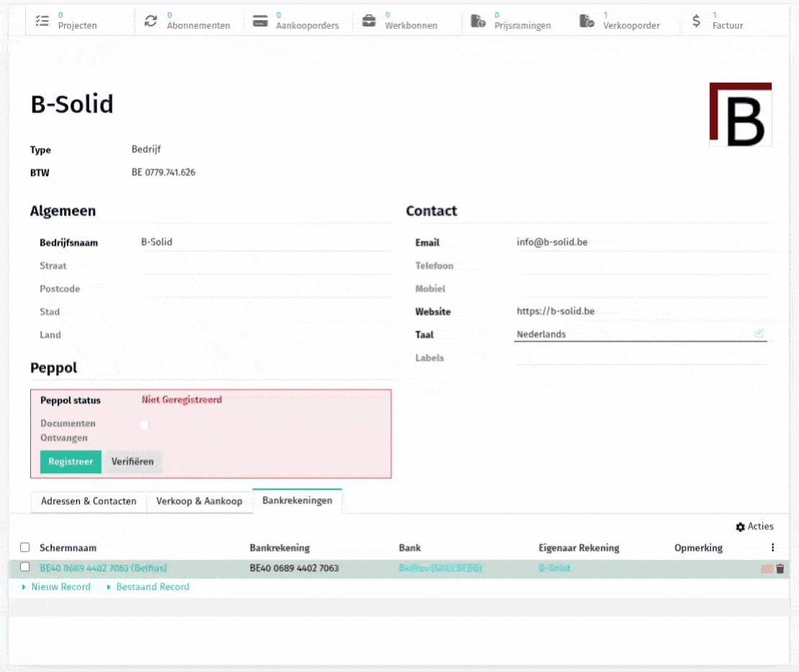
Task: Click the BE40 0689 4402 7063 Bankrekening cell
Action: tap(294, 568)
